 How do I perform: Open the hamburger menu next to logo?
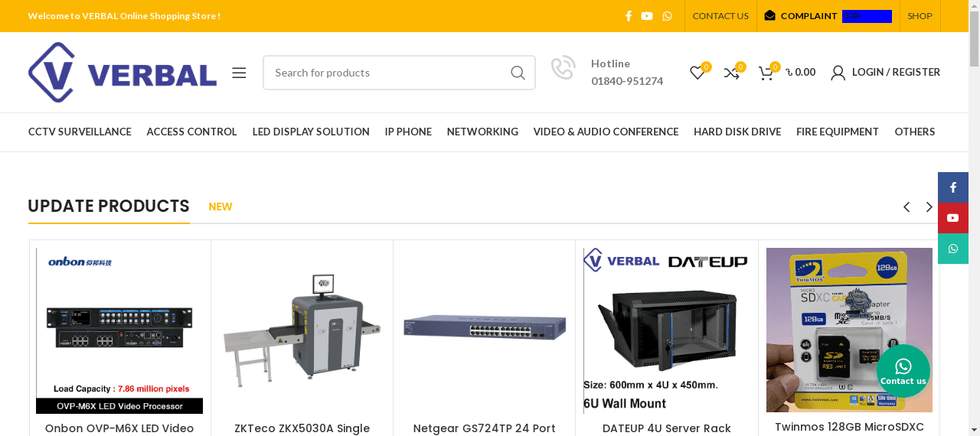[239, 73]
